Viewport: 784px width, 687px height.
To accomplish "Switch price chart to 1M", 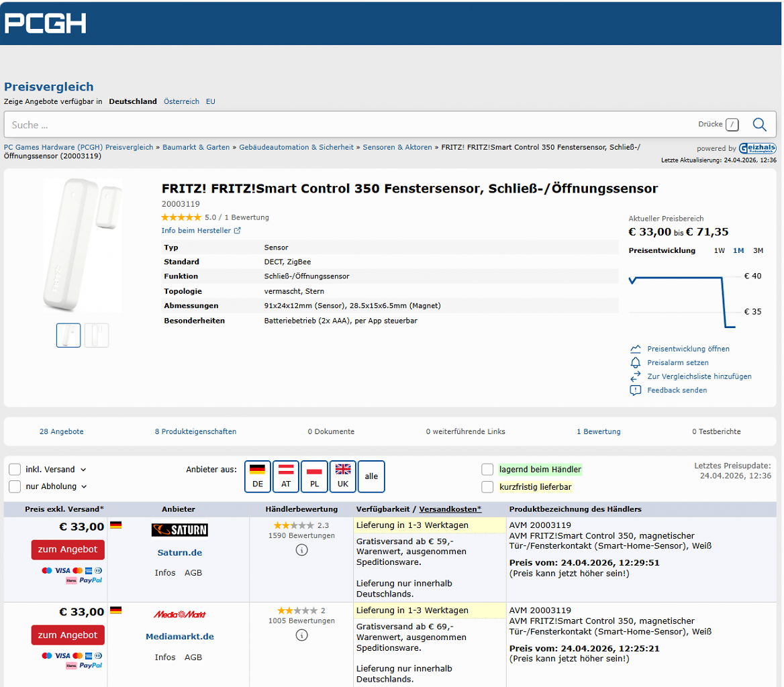I will (x=738, y=251).
